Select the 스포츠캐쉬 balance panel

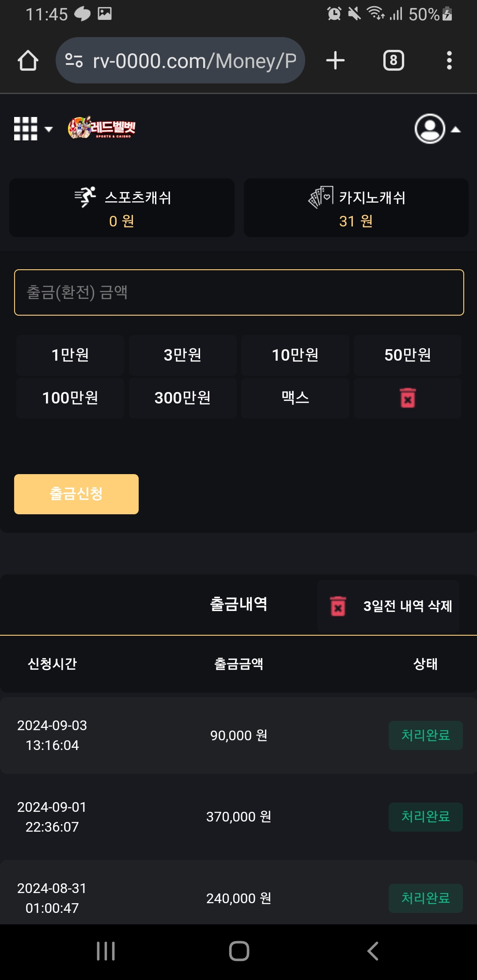point(122,208)
